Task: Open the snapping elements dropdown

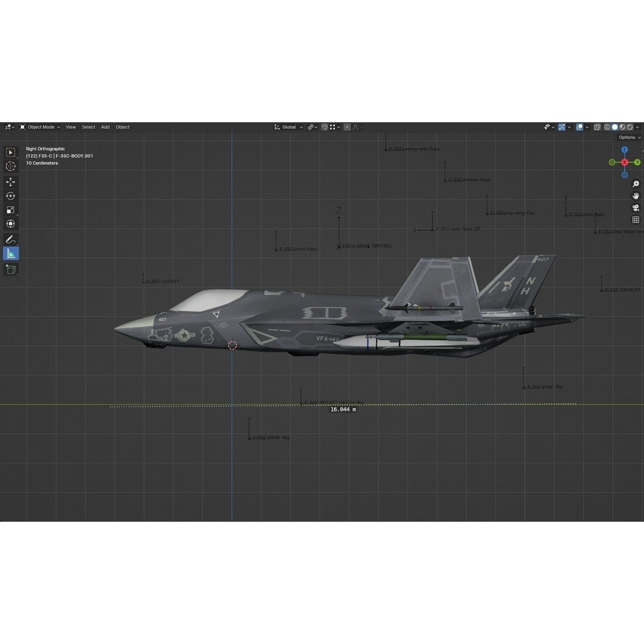Action: pyautogui.click(x=335, y=128)
